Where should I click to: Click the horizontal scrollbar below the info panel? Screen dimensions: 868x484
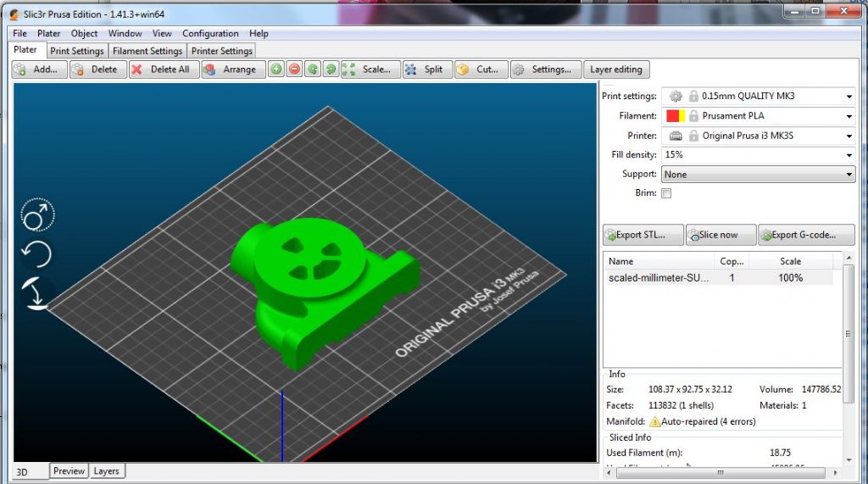tap(721, 473)
